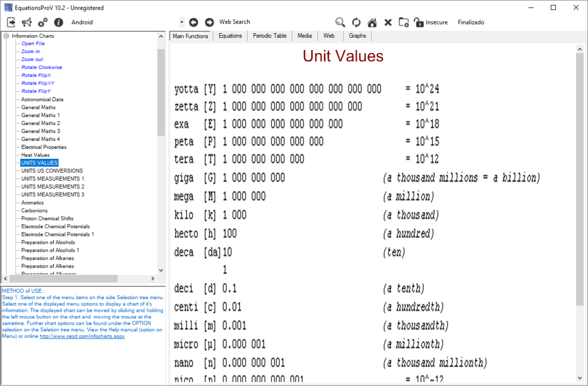The image size is (588, 386).
Task: Click the megaphone announcement icon
Action: (x=27, y=22)
